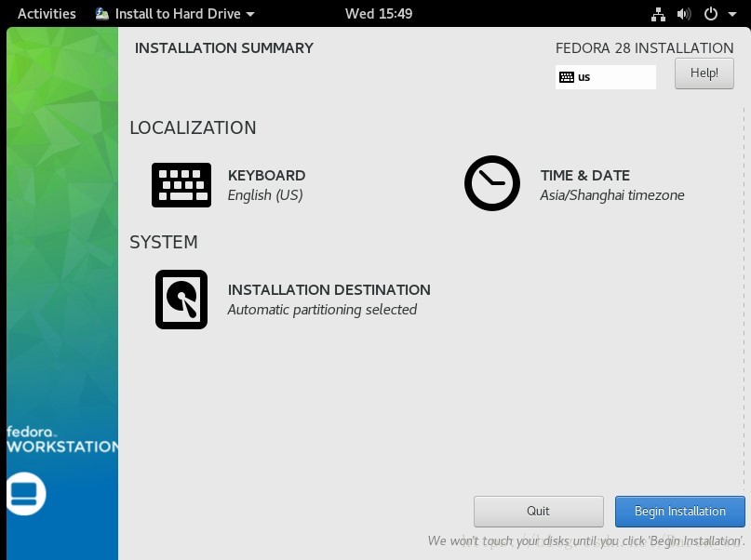Click the network status icon in top bar
The width and height of the screenshot is (751, 560).
point(658,14)
